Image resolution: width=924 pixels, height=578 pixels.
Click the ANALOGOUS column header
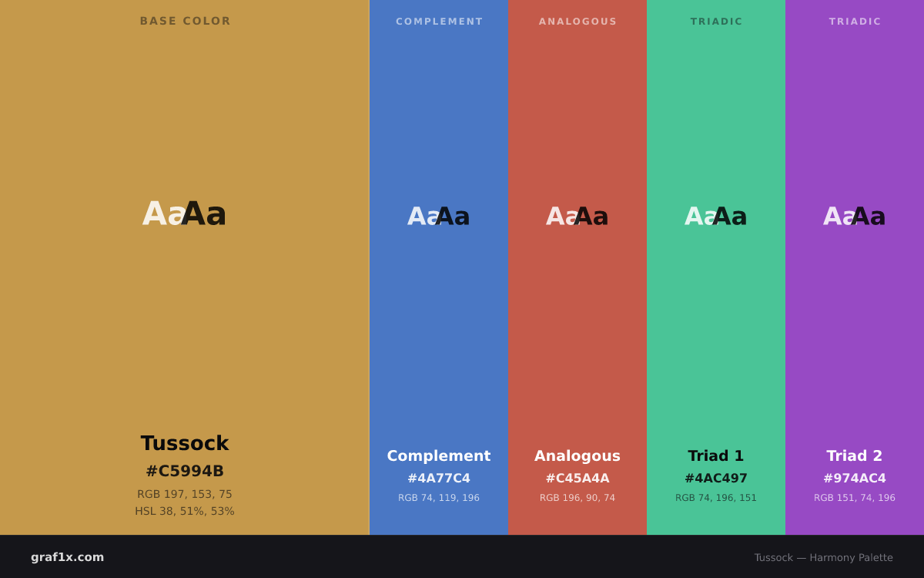pos(577,22)
